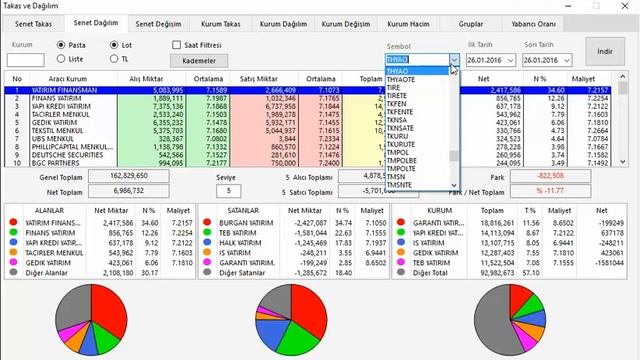This screenshot has height=360, width=640.
Task: Pick TKNSATE in the symbol list
Action: point(417,128)
